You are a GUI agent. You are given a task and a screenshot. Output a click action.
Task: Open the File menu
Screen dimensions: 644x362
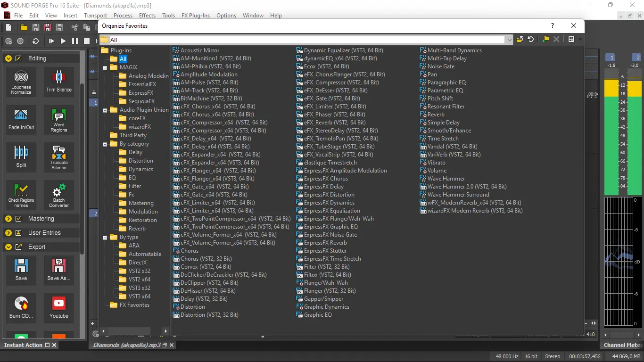(x=18, y=16)
